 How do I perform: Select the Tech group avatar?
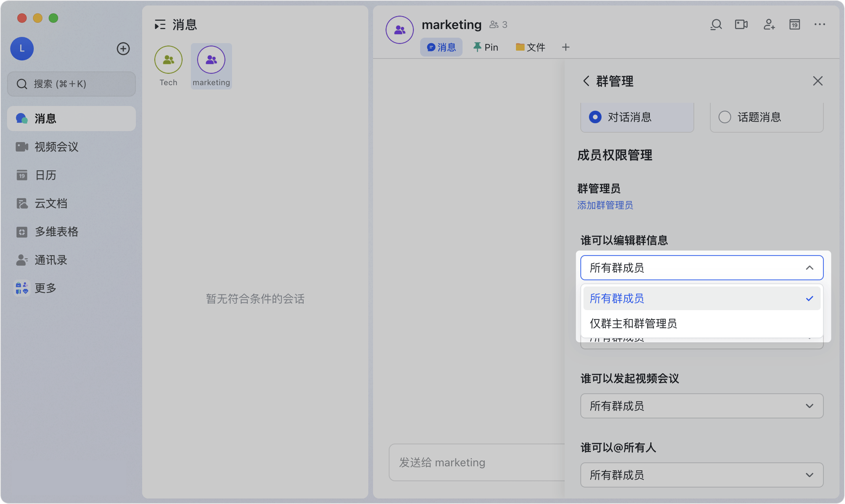(x=168, y=60)
